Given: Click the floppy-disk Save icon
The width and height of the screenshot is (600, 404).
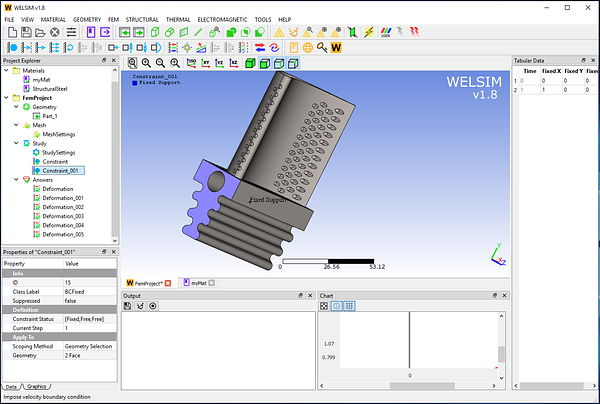Looking at the screenshot, I should pyautogui.click(x=26, y=32).
